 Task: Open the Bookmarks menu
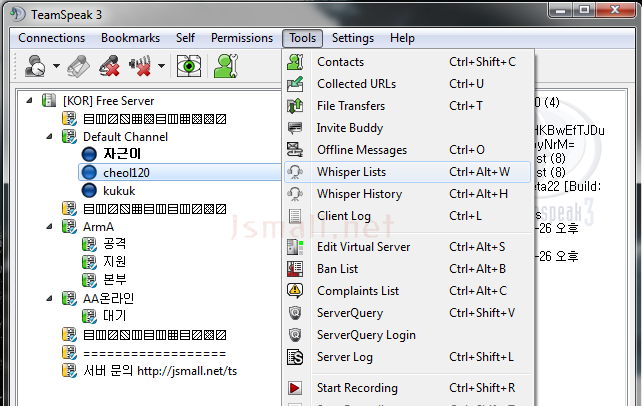click(x=130, y=38)
